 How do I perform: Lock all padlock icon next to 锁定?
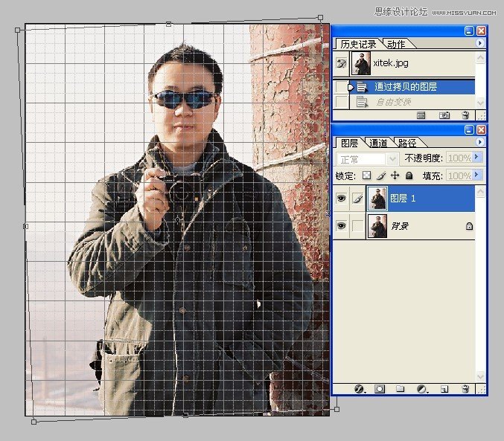tap(409, 176)
